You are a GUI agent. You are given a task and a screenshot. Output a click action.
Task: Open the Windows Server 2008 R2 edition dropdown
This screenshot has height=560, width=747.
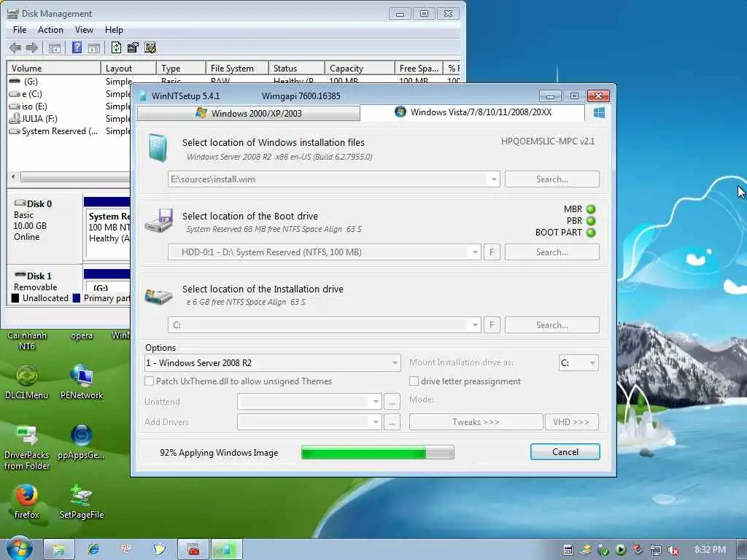[x=273, y=363]
